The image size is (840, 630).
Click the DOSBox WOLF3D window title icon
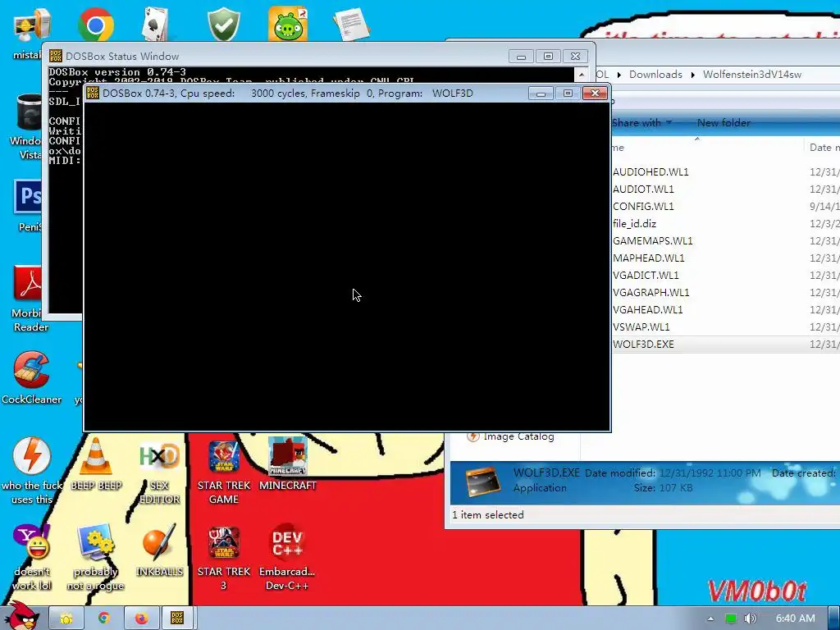coord(93,94)
